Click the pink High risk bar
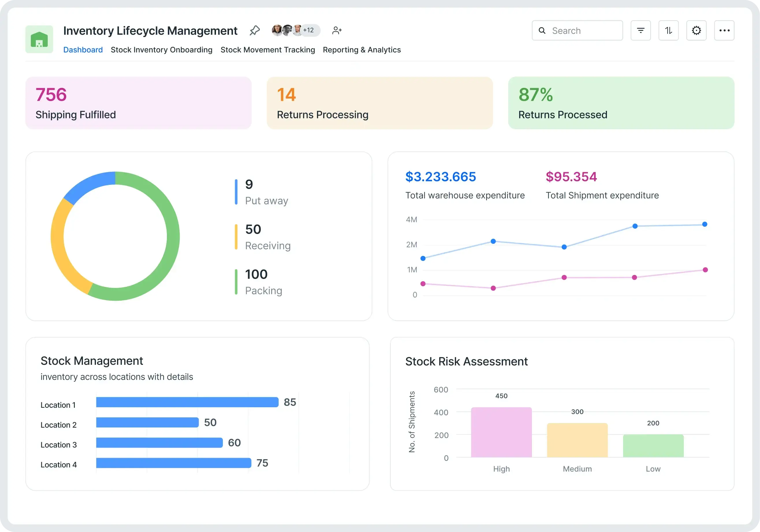 point(501,432)
